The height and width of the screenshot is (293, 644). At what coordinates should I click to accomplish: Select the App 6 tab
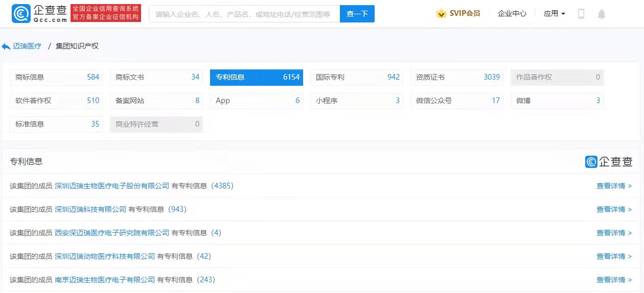tap(257, 101)
